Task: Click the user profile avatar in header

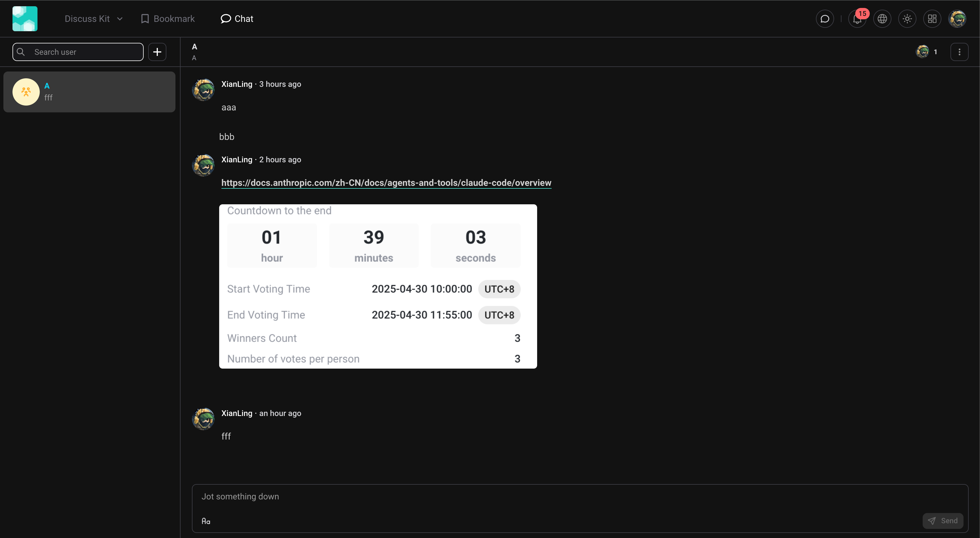Action: pyautogui.click(x=957, y=19)
